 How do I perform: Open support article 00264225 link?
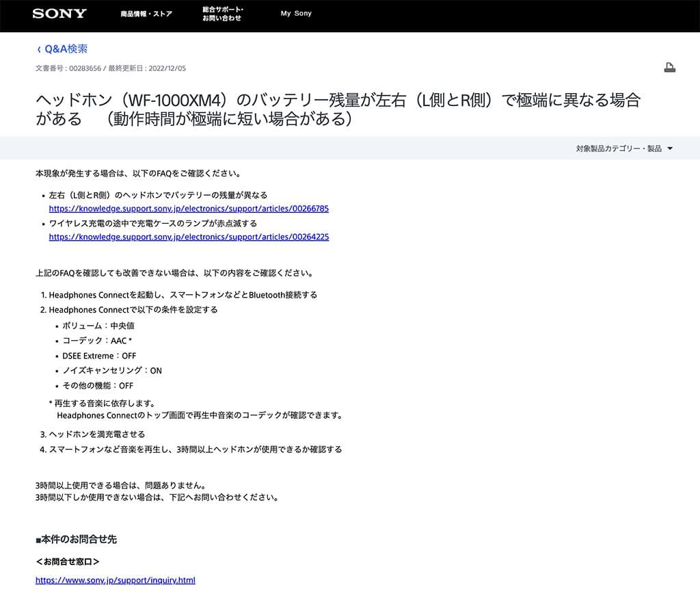click(189, 237)
